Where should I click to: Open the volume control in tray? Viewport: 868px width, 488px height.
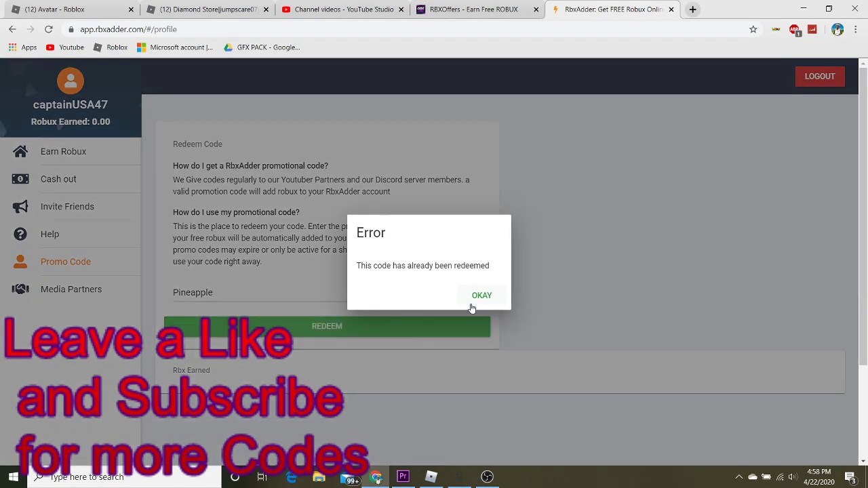pyautogui.click(x=792, y=476)
